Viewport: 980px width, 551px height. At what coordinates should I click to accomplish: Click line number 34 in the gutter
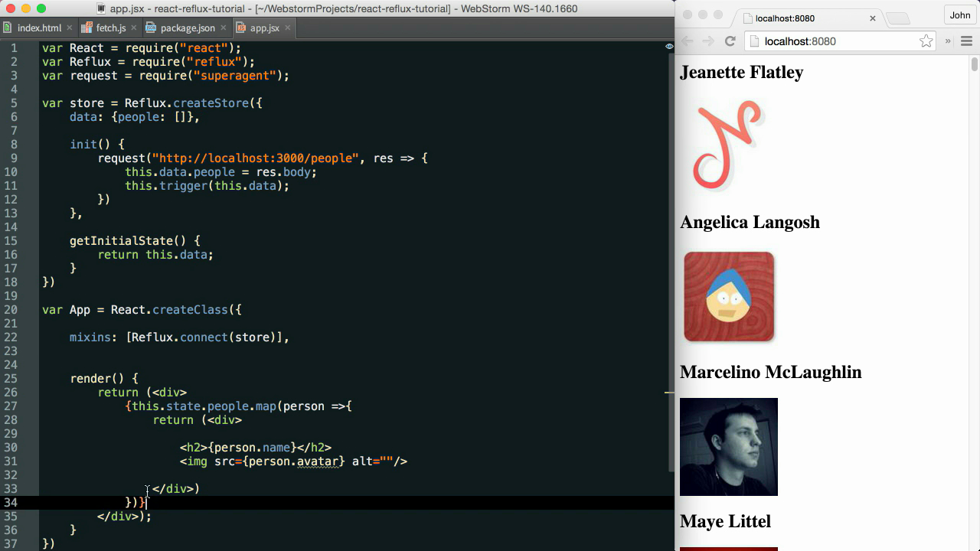pyautogui.click(x=11, y=503)
